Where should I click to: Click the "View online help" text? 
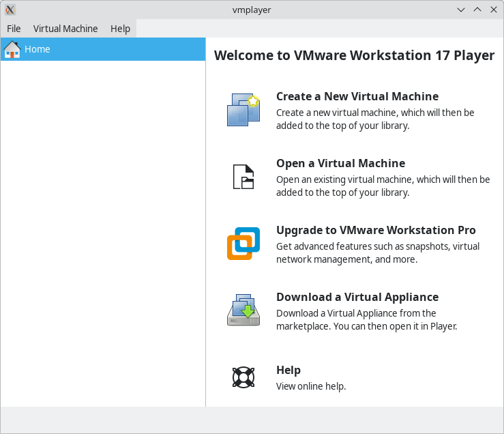pyautogui.click(x=310, y=386)
